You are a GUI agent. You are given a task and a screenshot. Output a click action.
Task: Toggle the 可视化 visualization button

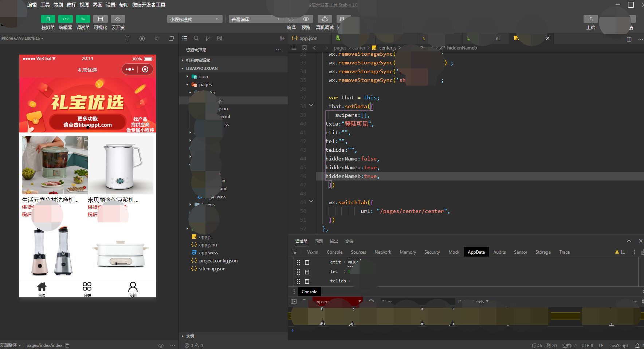coord(101,19)
